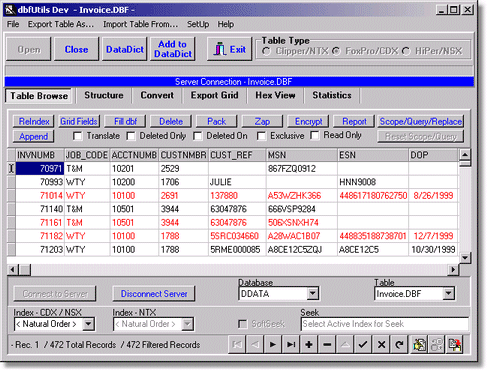The height and width of the screenshot is (371, 487).
Task: Click grid horizontal scrollbar right arrow
Action: point(453,269)
